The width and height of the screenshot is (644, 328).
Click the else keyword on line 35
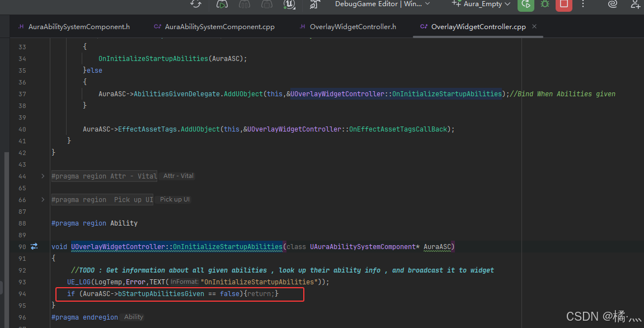click(x=95, y=71)
